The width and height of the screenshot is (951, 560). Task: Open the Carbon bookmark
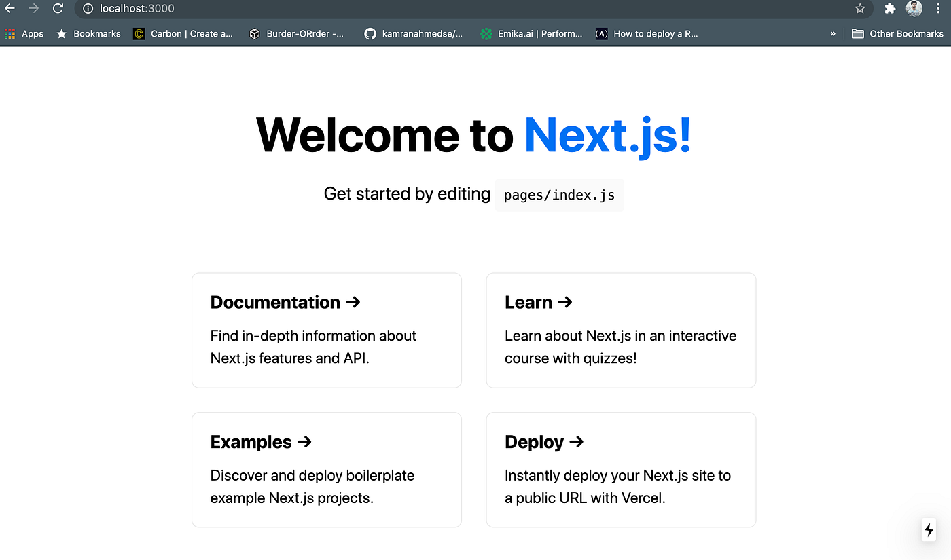tap(183, 33)
